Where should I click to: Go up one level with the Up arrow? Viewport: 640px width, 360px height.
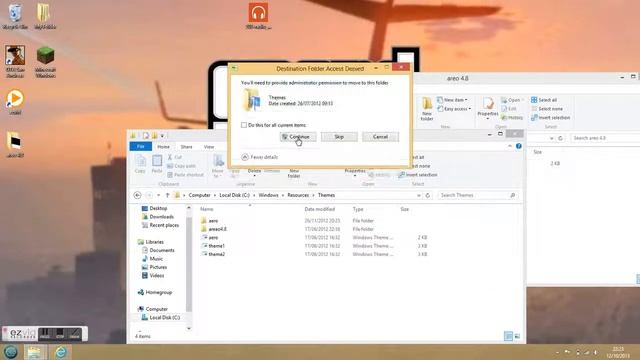[x=167, y=196]
